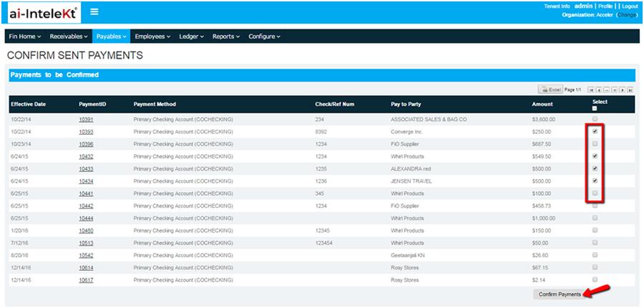The width and height of the screenshot is (644, 308).
Task: Go to first page arrow
Action: point(590,90)
